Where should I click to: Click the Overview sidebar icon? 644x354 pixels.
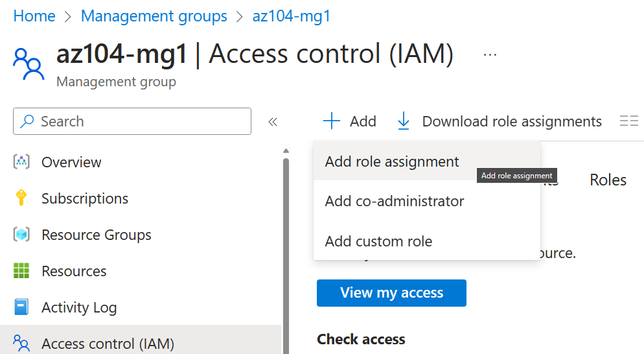[x=21, y=162]
